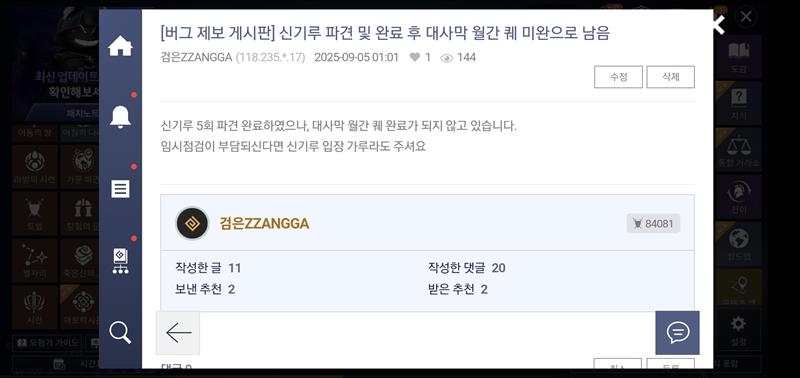Open the settings gear in game menu
Screen dimensions: 800x378
(x=738, y=326)
